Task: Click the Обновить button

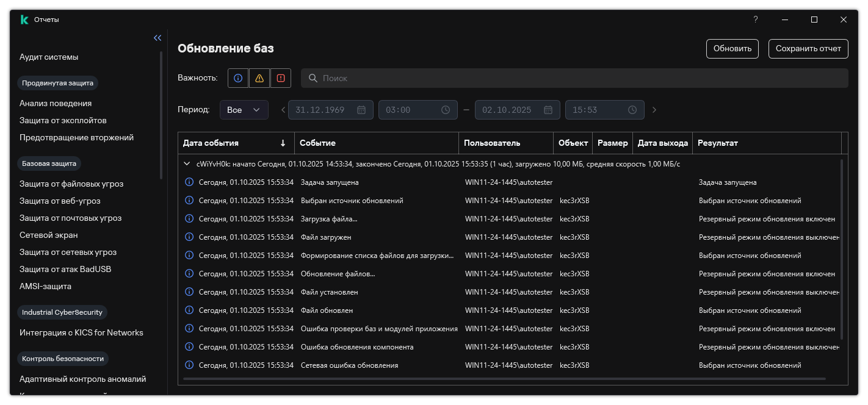Action: point(732,49)
